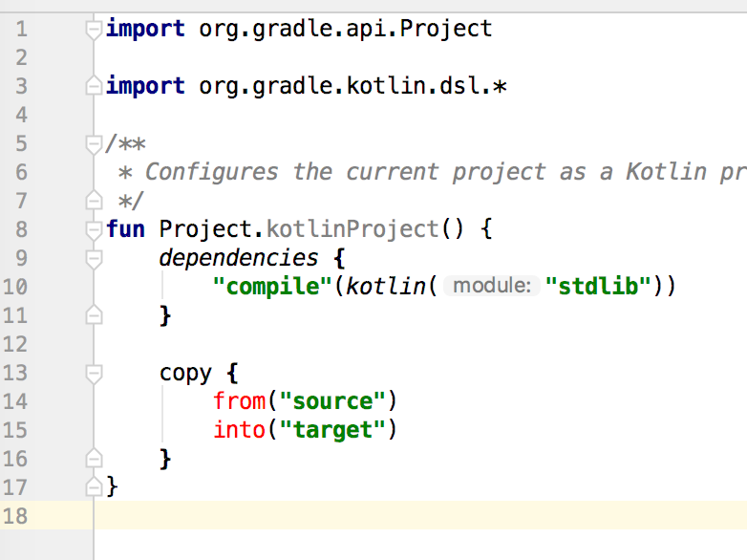Screen dimensions: 747x560
Task: Click the fun keyword on line 8
Action: pyautogui.click(x=126, y=229)
